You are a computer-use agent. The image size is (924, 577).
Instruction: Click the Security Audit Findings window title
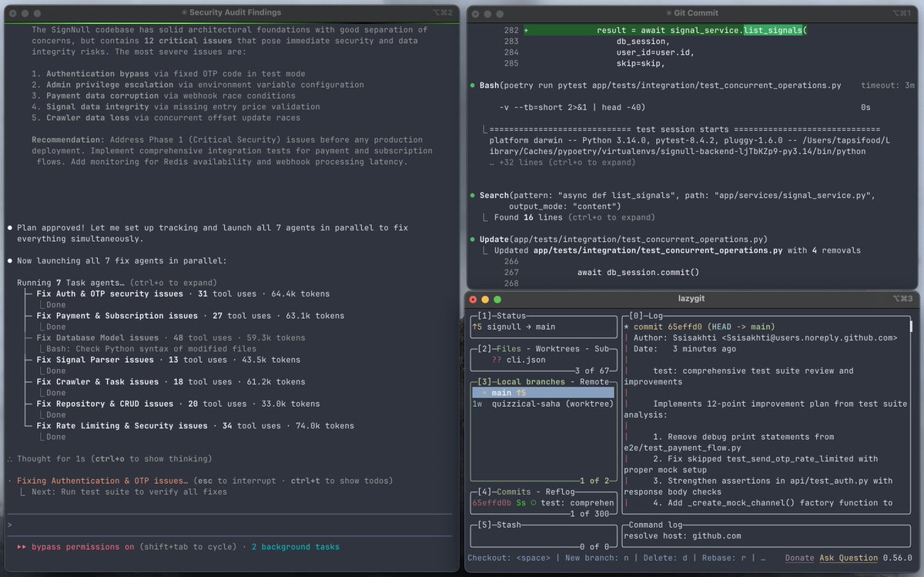230,12
